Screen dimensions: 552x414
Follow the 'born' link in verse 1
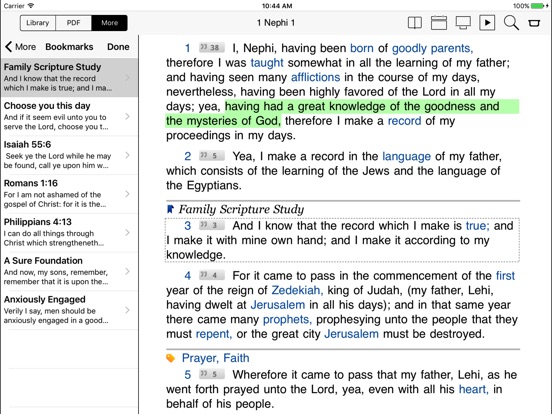(362, 48)
